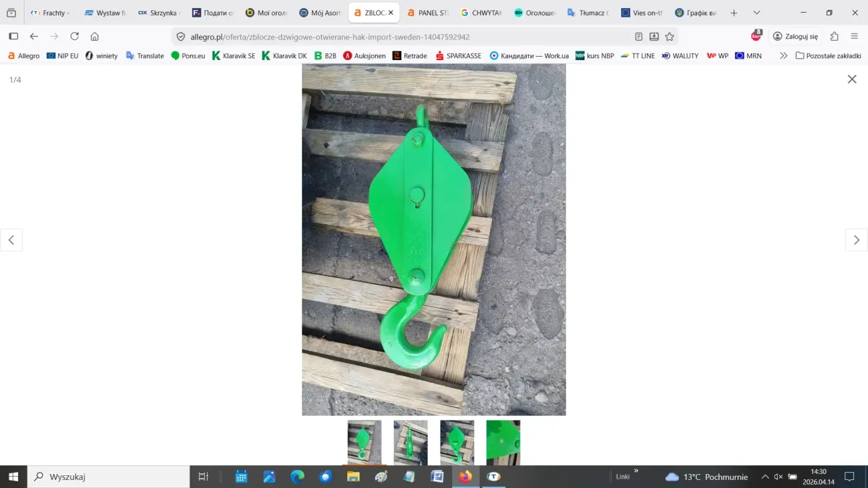The image size is (868, 488).
Task: Bookmark this page with the star icon
Action: 670,37
